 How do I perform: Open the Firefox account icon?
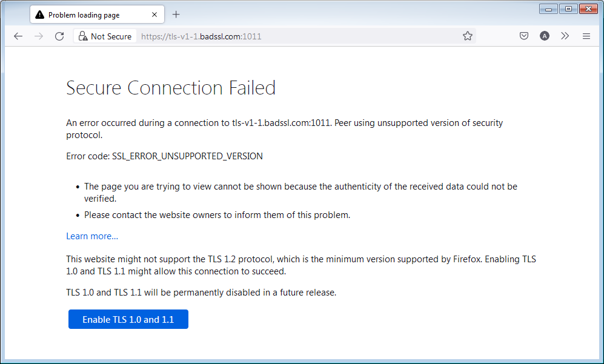click(545, 36)
